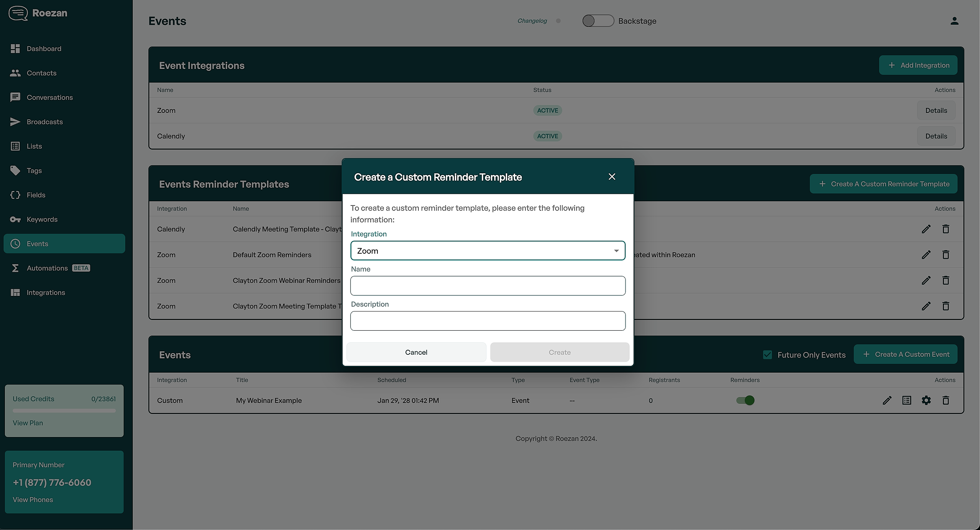Edit My Webinar Example event pencil icon
This screenshot has height=530, width=980.
tap(887, 400)
